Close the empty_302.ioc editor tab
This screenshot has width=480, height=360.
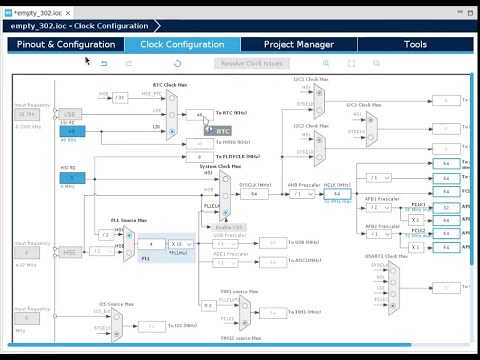pos(68,13)
